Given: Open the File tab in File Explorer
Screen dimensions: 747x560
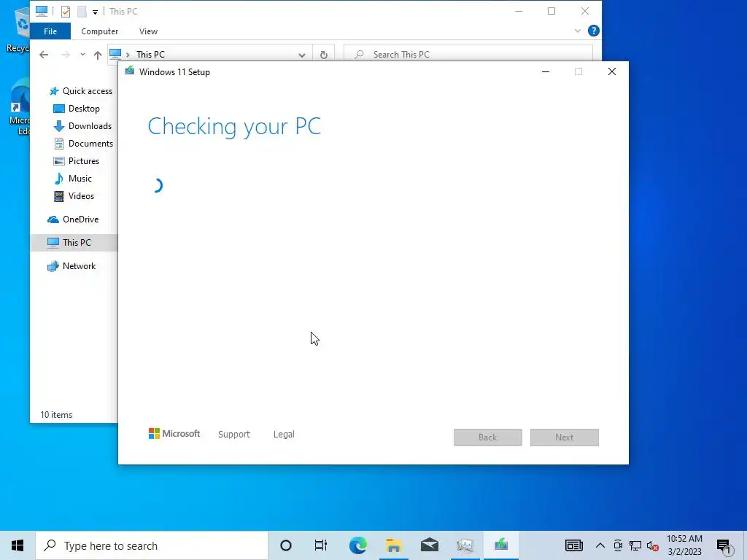Looking at the screenshot, I should tap(50, 31).
